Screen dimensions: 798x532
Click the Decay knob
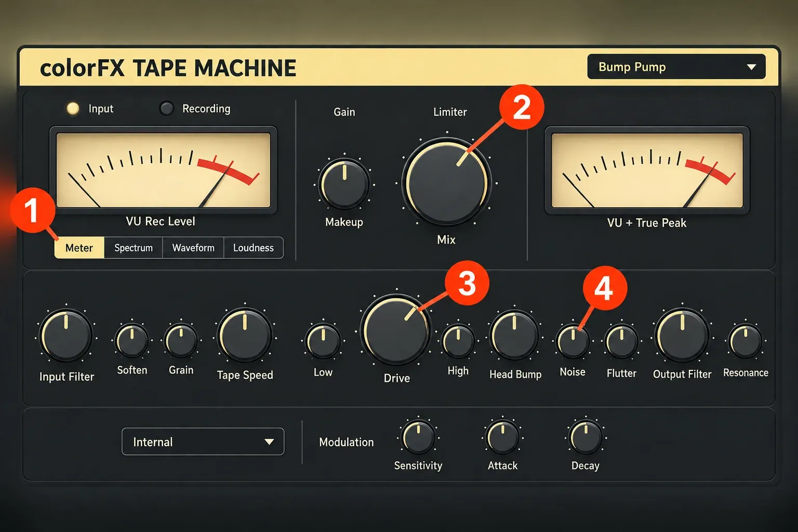(586, 437)
